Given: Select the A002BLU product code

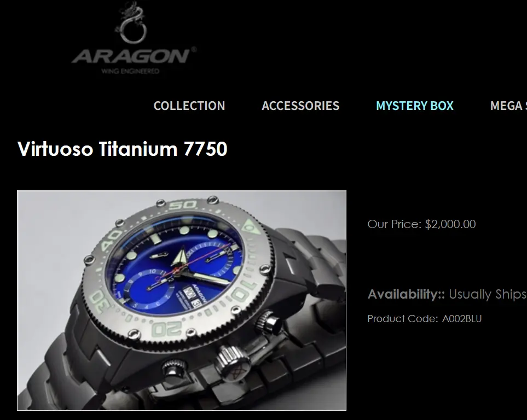Looking at the screenshot, I should pyautogui.click(x=462, y=318).
